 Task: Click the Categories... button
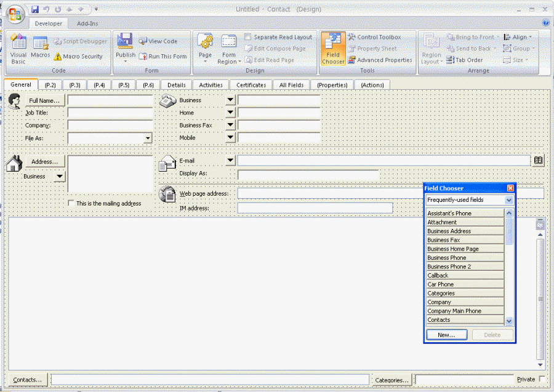[391, 380]
